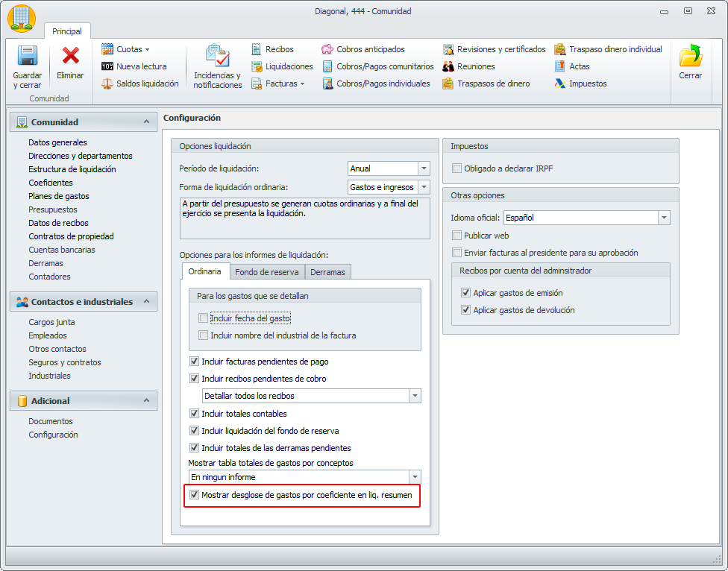Open Cuentas bancarias in sidebar

[x=62, y=250]
